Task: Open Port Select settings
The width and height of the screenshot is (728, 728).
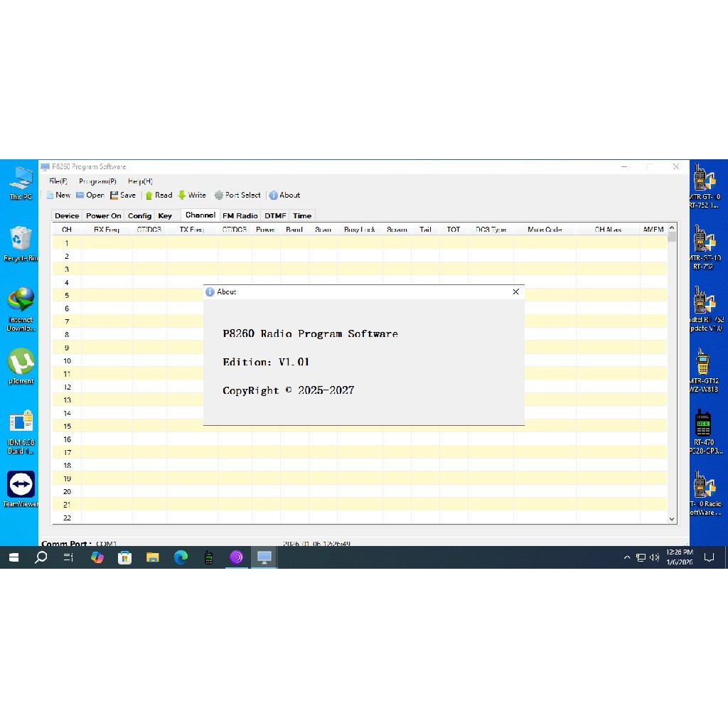Action: (237, 195)
